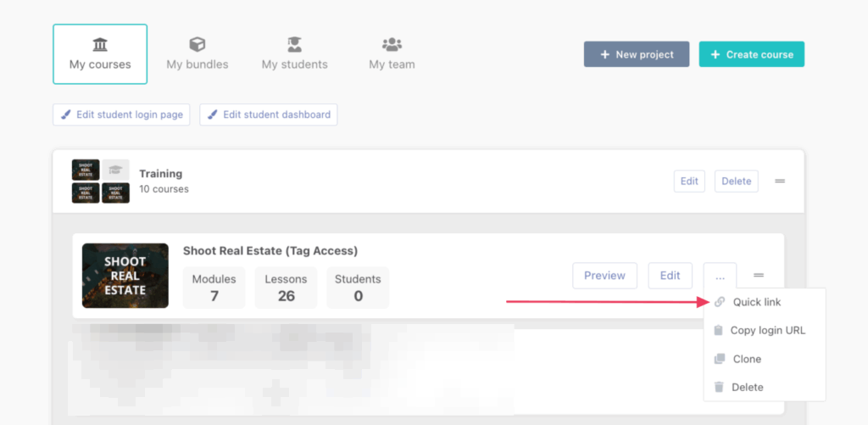The height and width of the screenshot is (425, 868).
Task: Click the Clone duplicate icon
Action: (x=719, y=359)
